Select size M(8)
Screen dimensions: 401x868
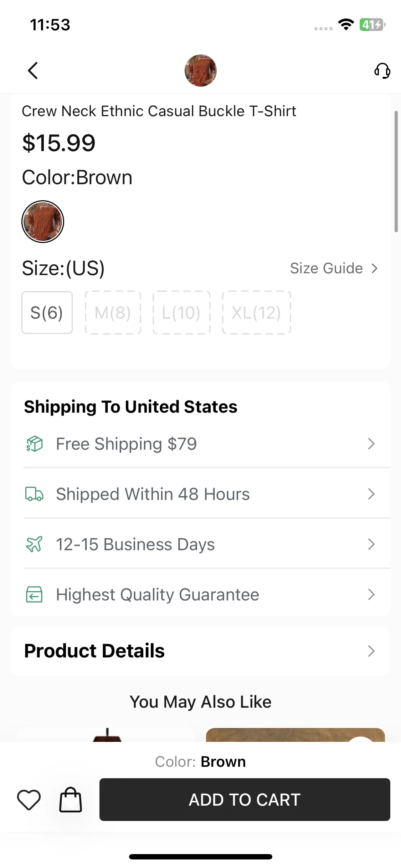coord(113,312)
